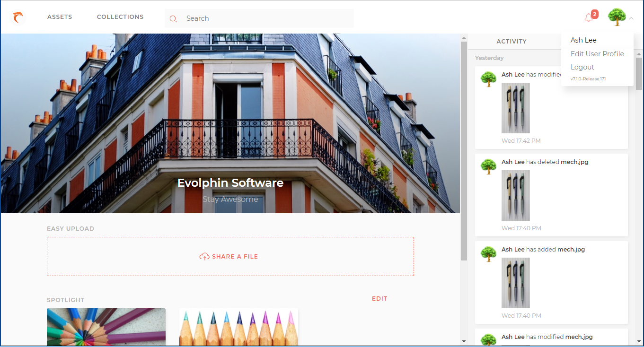Click the main page vertical scrollbar

click(464, 151)
